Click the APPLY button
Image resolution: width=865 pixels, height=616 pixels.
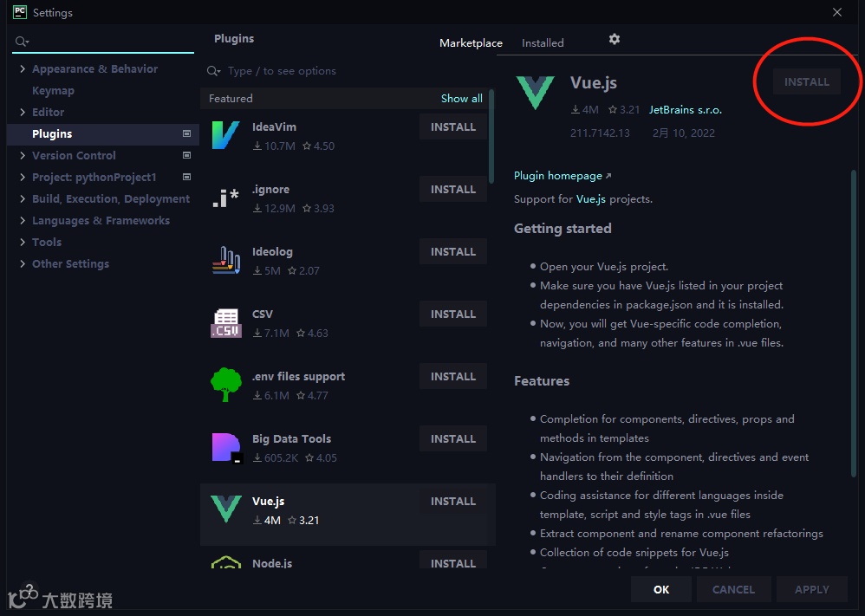coord(811,589)
